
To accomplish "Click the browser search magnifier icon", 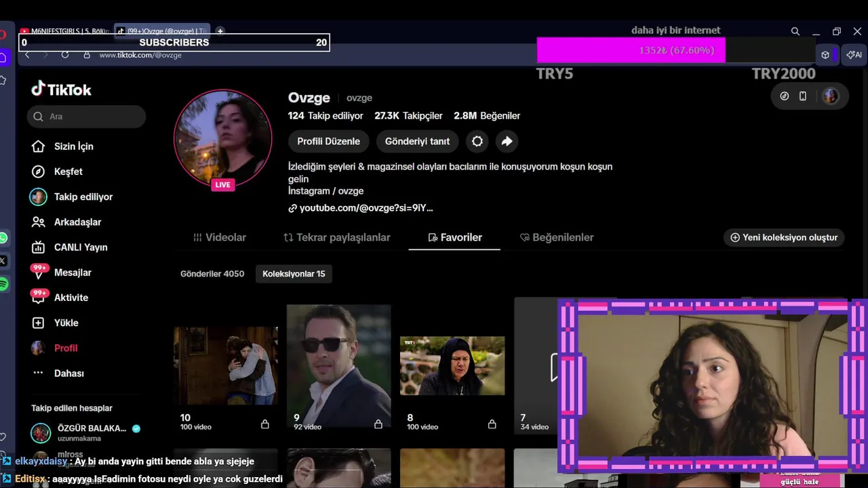I will point(795,31).
